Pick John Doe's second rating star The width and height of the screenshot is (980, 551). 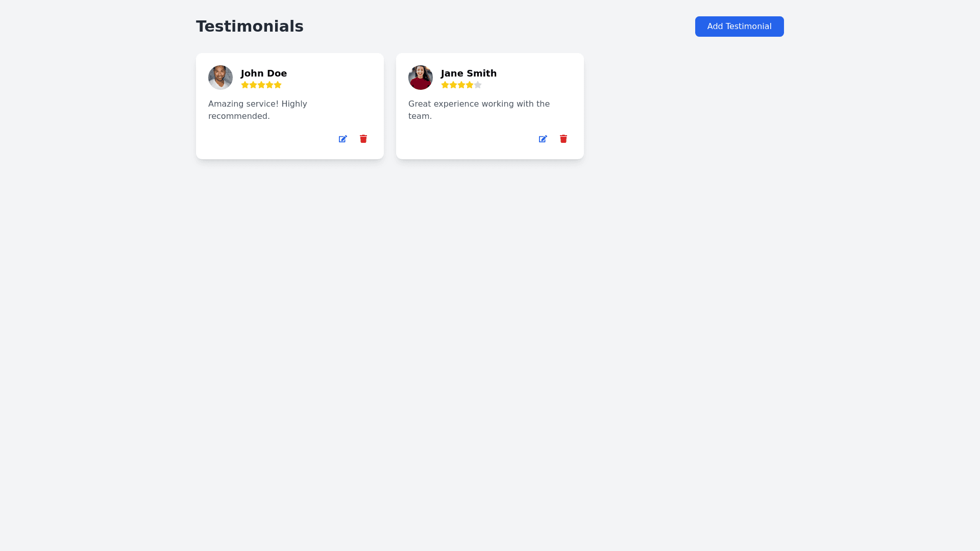tap(253, 85)
